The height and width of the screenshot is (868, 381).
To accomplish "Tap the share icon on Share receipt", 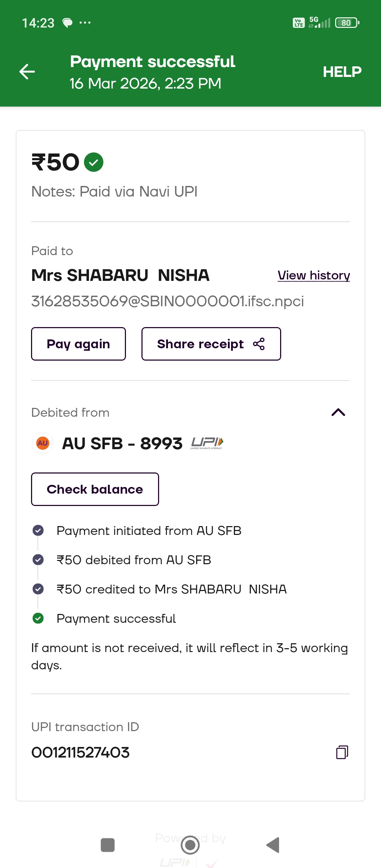I will pyautogui.click(x=259, y=344).
